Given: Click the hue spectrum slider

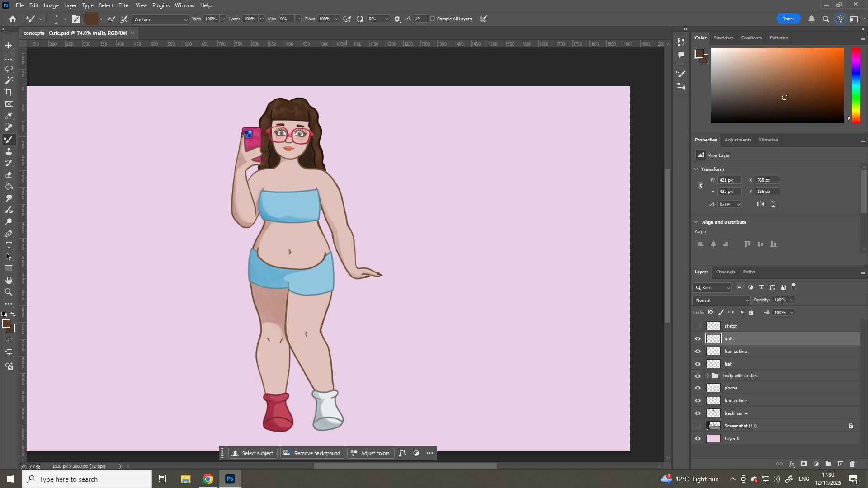Looking at the screenshot, I should (856, 85).
